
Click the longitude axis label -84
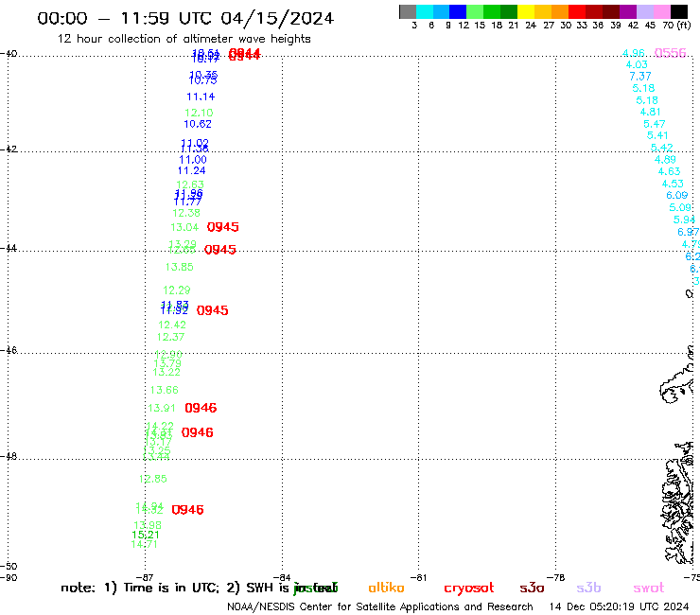tap(282, 577)
